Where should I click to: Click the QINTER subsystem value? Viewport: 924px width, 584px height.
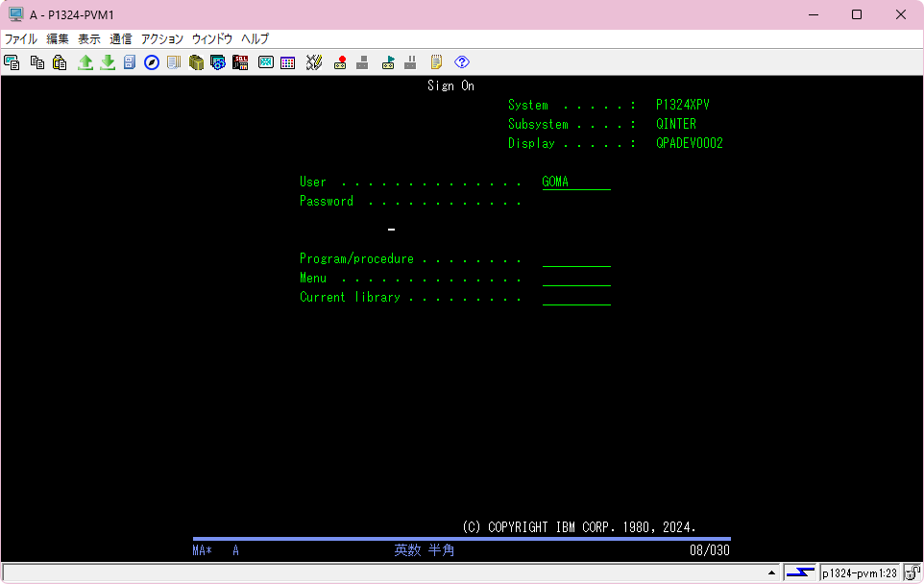(x=676, y=124)
